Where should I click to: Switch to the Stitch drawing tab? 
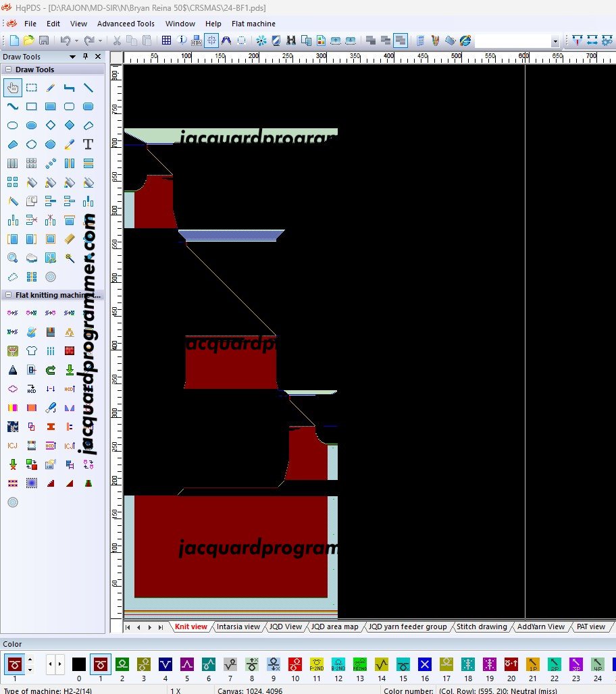[x=482, y=626]
